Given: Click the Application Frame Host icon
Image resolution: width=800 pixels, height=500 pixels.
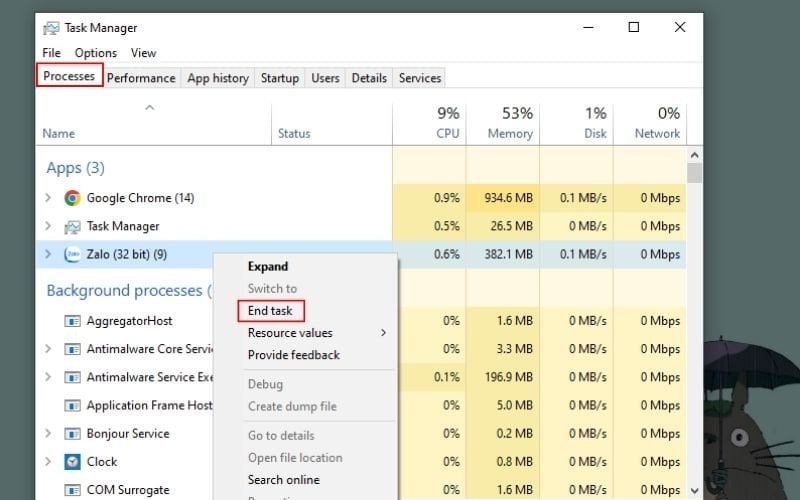Looking at the screenshot, I should 72,406.
